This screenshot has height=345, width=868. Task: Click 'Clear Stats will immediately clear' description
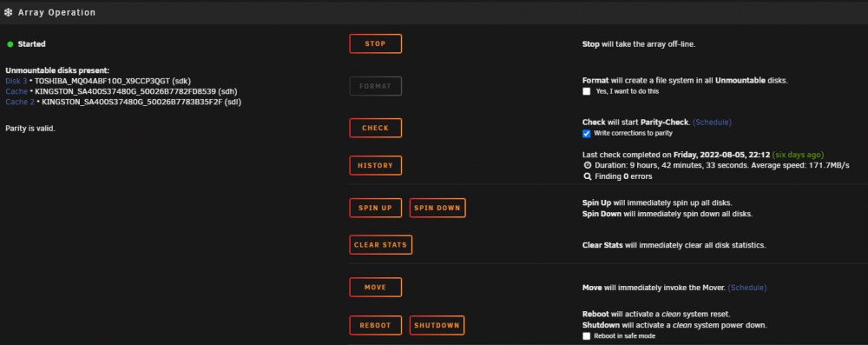(674, 245)
